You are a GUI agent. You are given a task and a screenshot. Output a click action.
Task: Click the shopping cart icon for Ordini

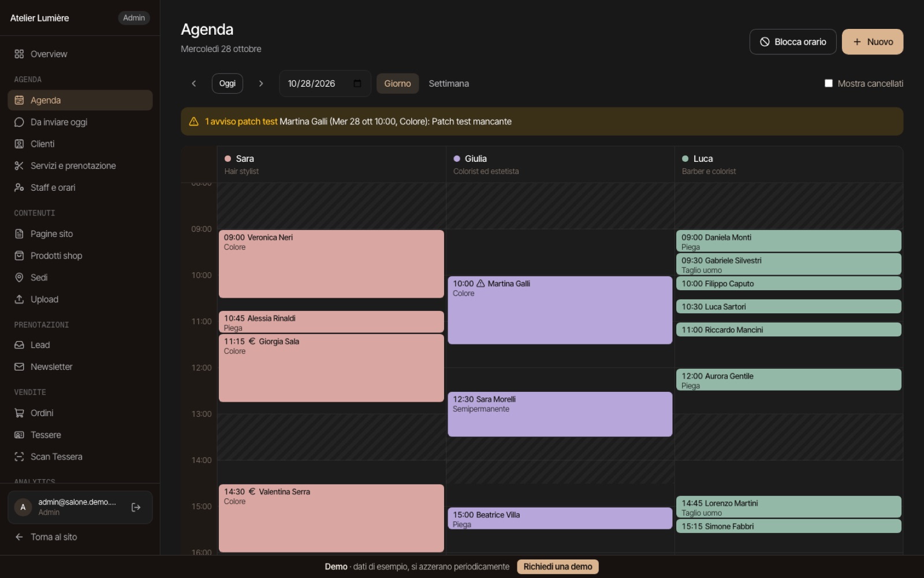tap(19, 413)
